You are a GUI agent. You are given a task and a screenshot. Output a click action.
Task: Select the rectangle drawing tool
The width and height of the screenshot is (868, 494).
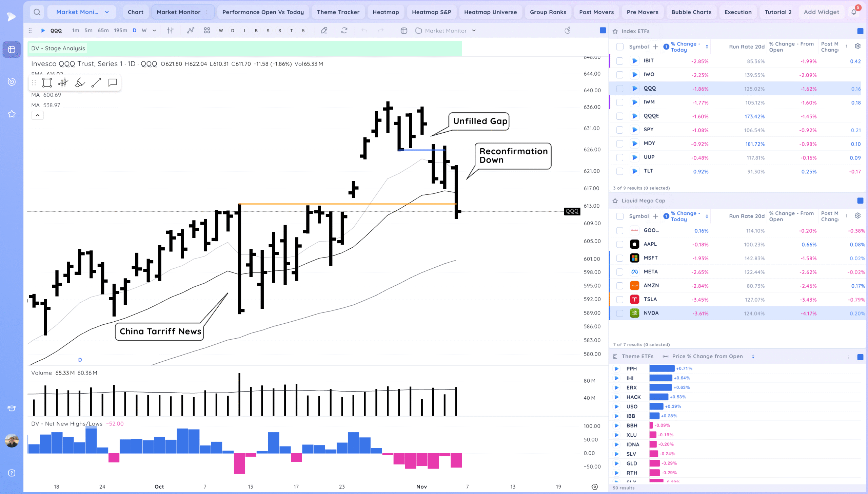47,82
